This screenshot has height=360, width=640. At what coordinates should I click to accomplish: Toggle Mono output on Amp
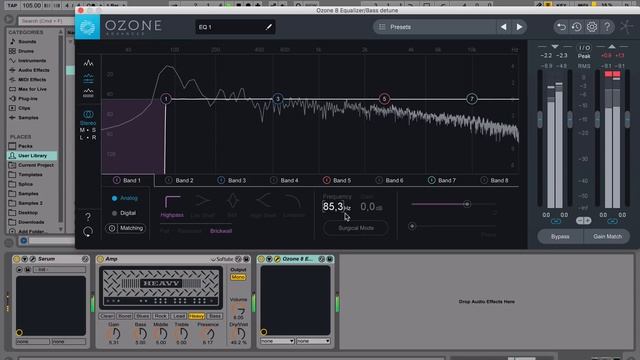click(x=238, y=277)
